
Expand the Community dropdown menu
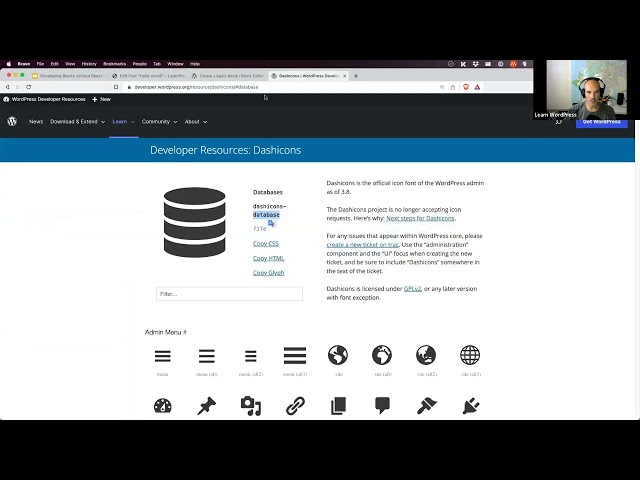click(160, 122)
